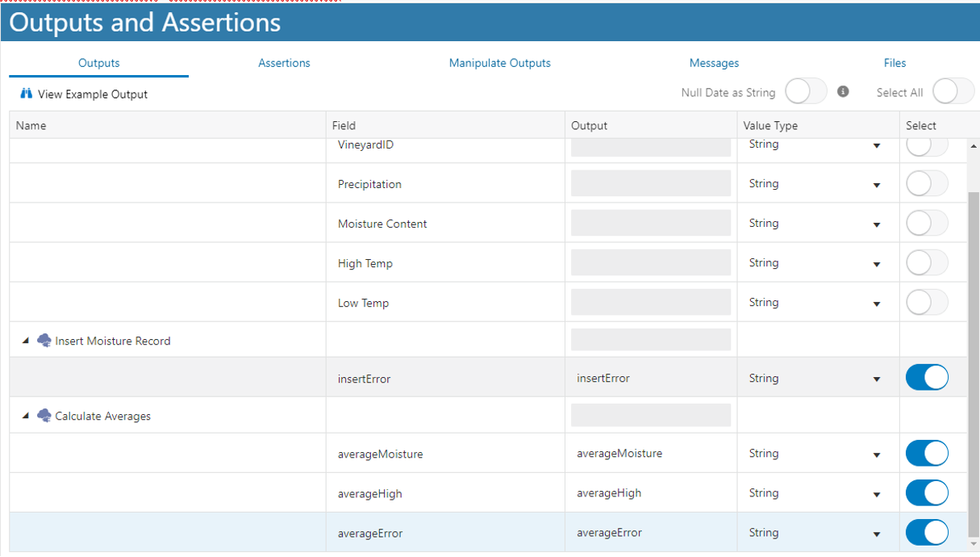980x557 pixels.
Task: Click the info icon beside Null Date toggle
Action: pos(843,92)
